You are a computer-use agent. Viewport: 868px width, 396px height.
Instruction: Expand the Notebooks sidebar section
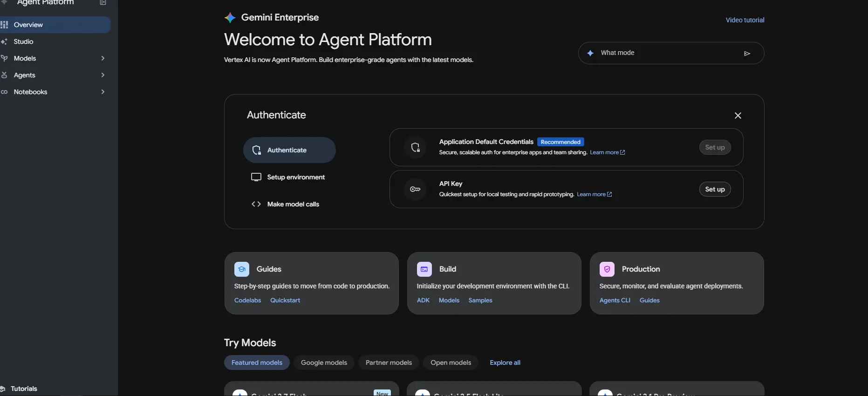[x=103, y=92]
